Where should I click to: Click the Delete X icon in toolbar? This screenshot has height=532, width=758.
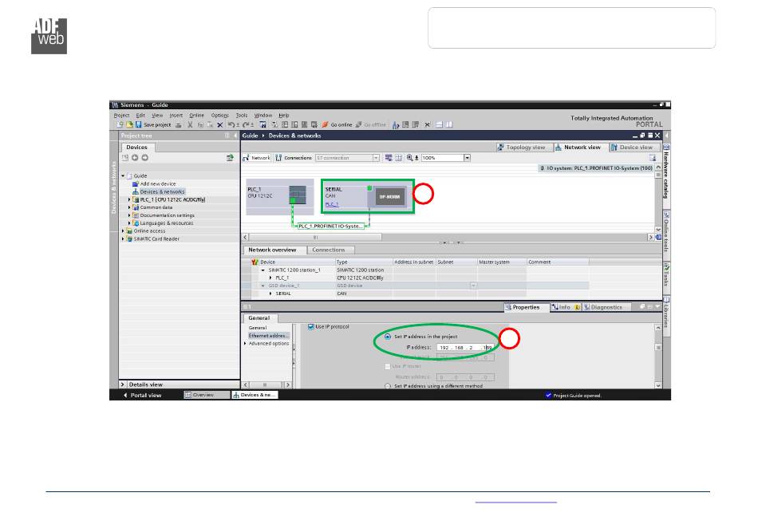(220, 124)
